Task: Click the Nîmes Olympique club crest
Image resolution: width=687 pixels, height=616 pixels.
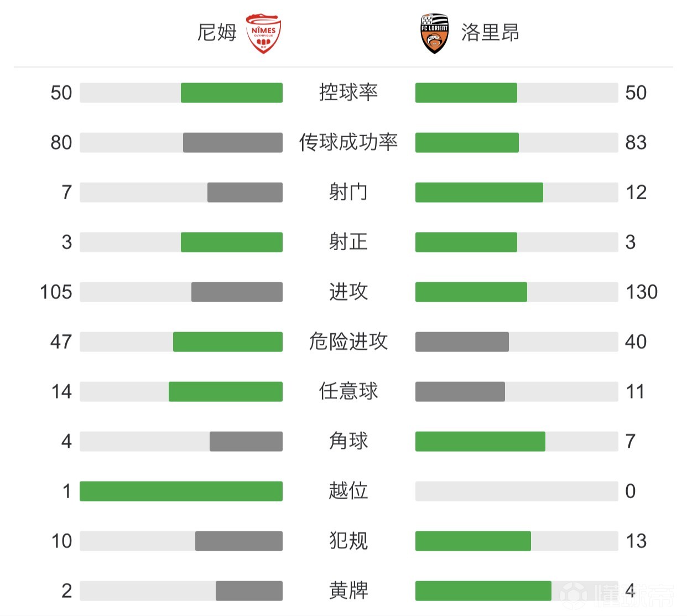Action: 263,33
